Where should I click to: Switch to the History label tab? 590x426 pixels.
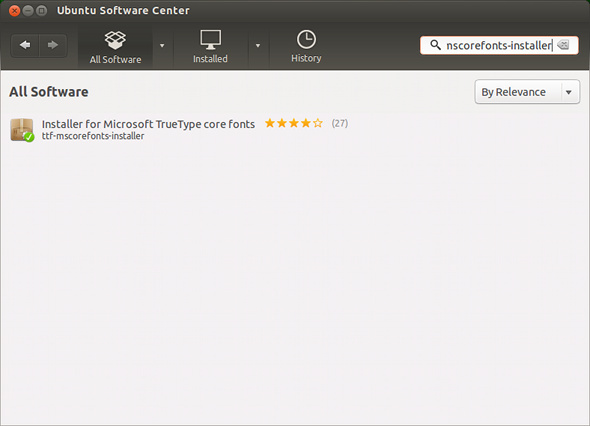(x=306, y=58)
